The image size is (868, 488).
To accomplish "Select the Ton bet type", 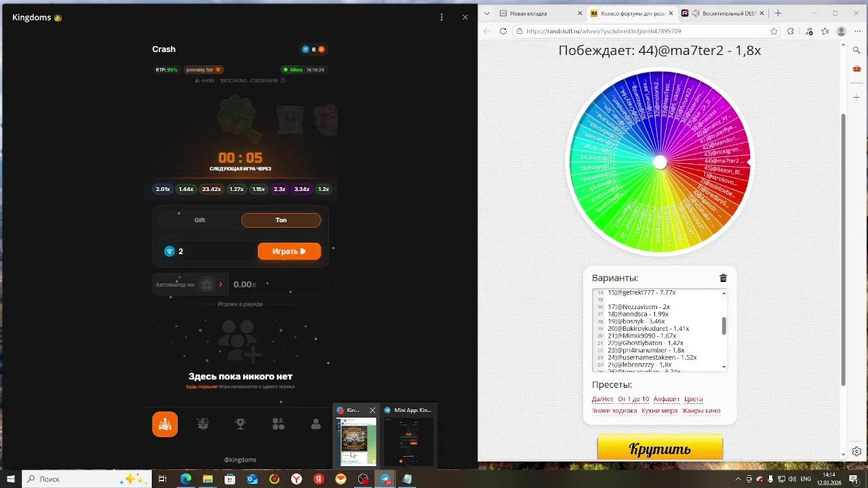I will pos(281,220).
